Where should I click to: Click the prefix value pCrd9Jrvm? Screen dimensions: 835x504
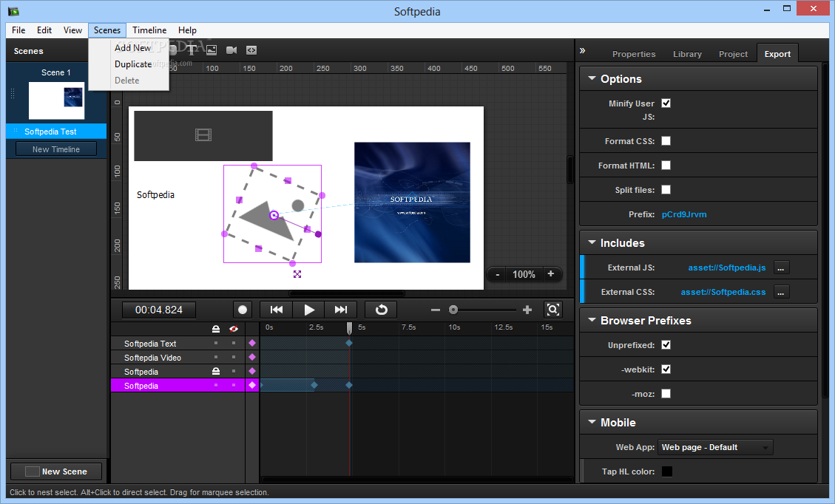pyautogui.click(x=684, y=214)
